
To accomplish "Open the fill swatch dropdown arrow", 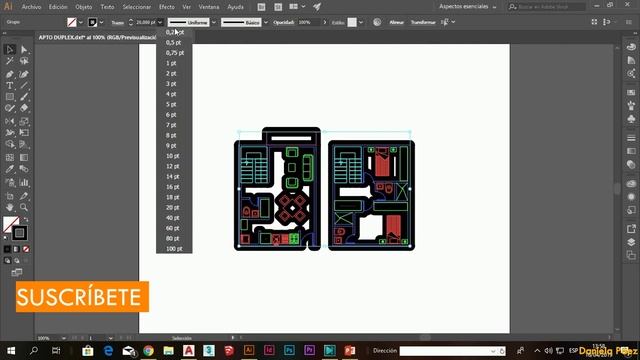I will [x=80, y=22].
